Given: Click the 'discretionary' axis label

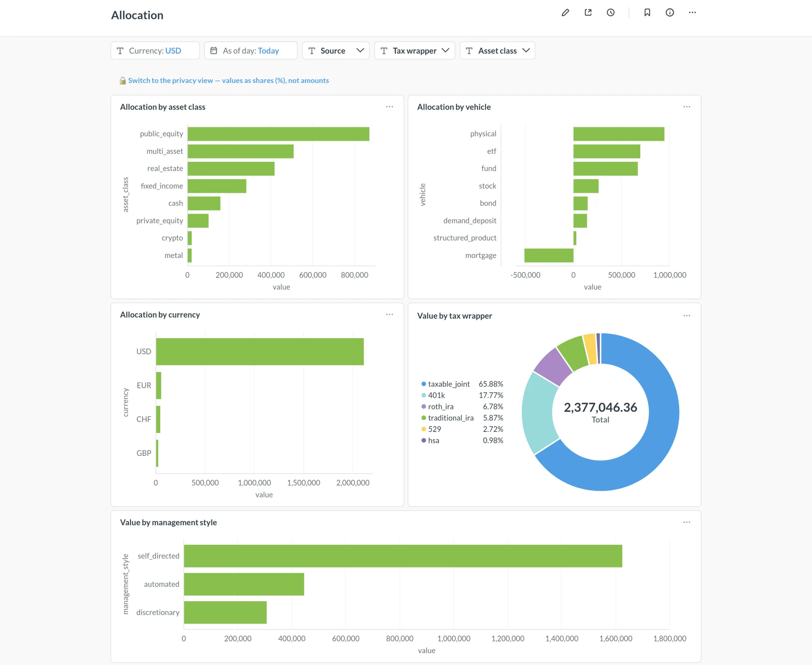Looking at the screenshot, I should tap(158, 613).
